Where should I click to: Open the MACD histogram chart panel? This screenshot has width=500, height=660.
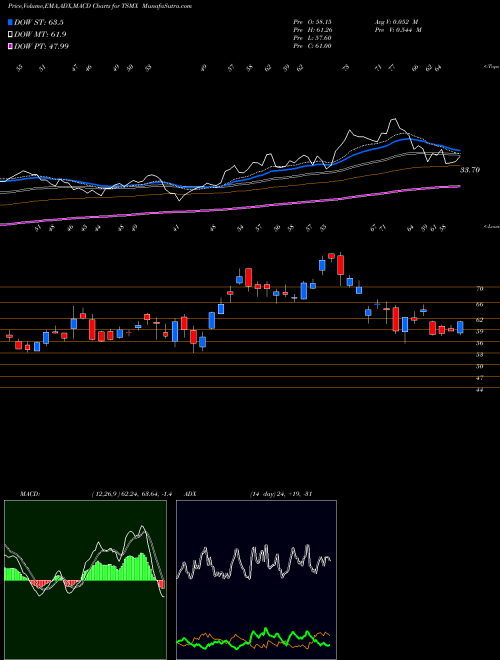pos(85,580)
